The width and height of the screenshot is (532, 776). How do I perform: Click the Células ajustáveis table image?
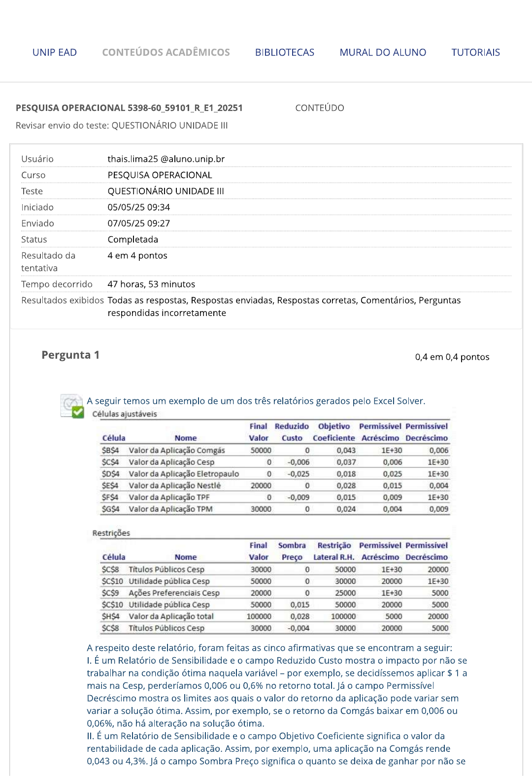tap(271, 462)
